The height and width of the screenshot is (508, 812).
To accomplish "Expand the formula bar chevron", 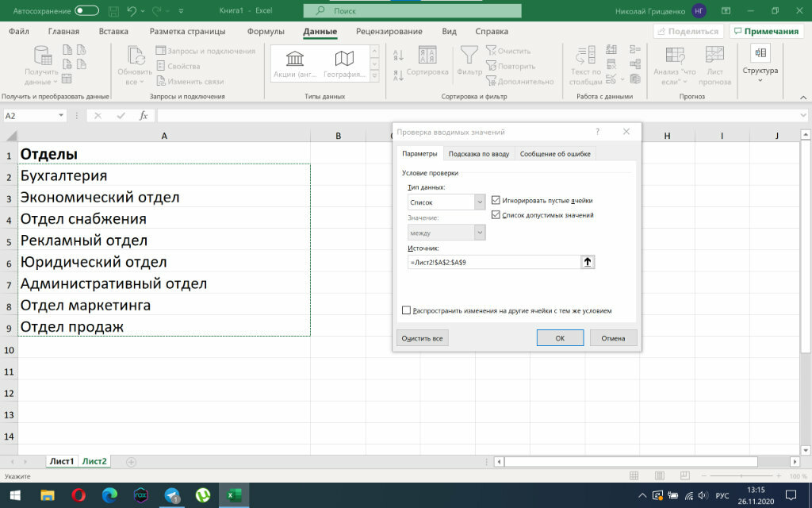I will 803,116.
